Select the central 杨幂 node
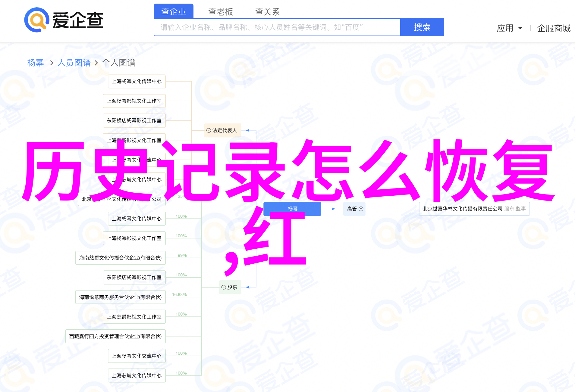 pyautogui.click(x=292, y=209)
